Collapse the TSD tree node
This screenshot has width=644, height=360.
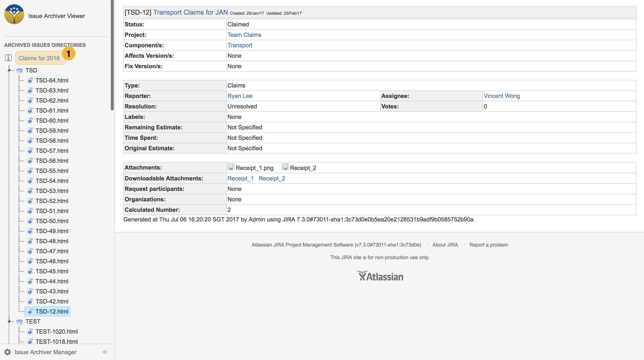[x=9, y=70]
